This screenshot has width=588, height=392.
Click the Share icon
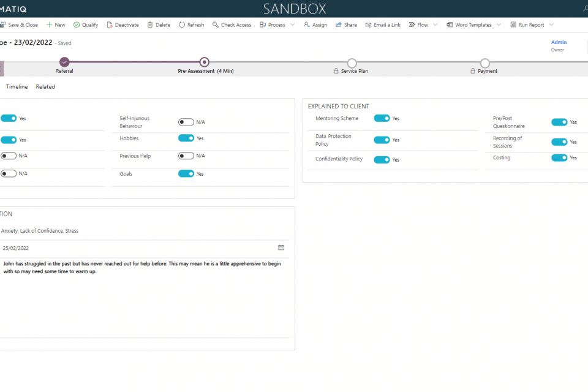339,25
